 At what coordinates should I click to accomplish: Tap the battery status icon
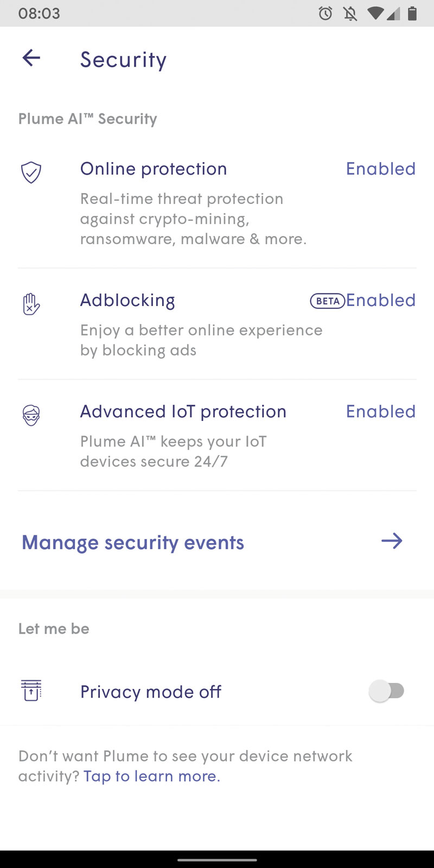point(412,14)
